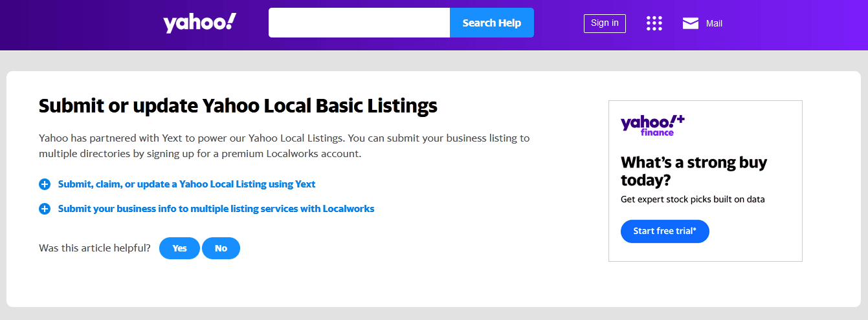Click 'Get expert stock picks built on data' text

pos(693,199)
